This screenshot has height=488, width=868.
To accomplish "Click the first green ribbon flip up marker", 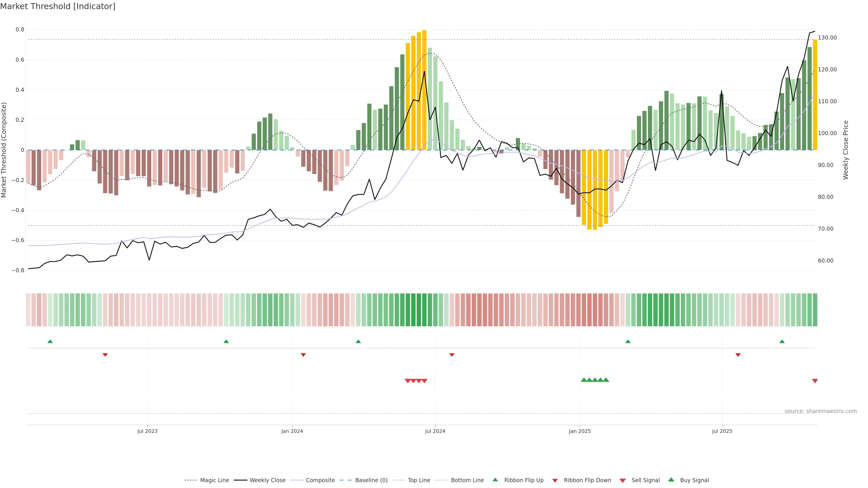I will pos(50,342).
